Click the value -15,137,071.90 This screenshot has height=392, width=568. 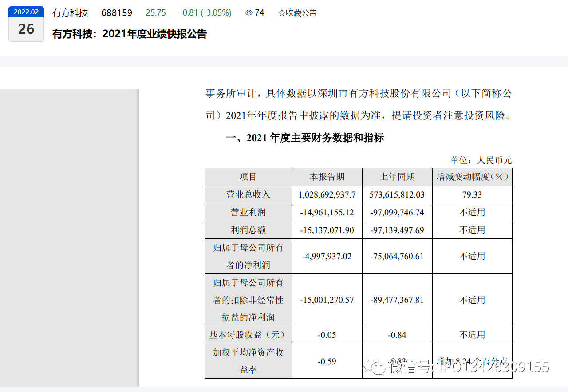tap(327, 230)
